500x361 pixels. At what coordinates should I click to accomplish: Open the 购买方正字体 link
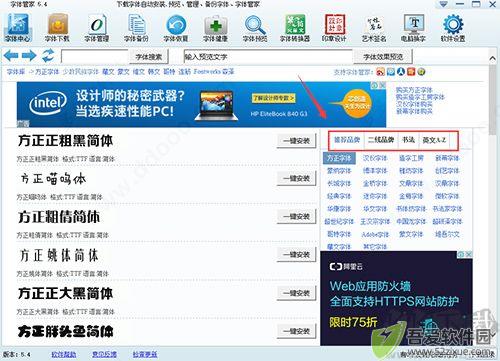[x=414, y=90]
